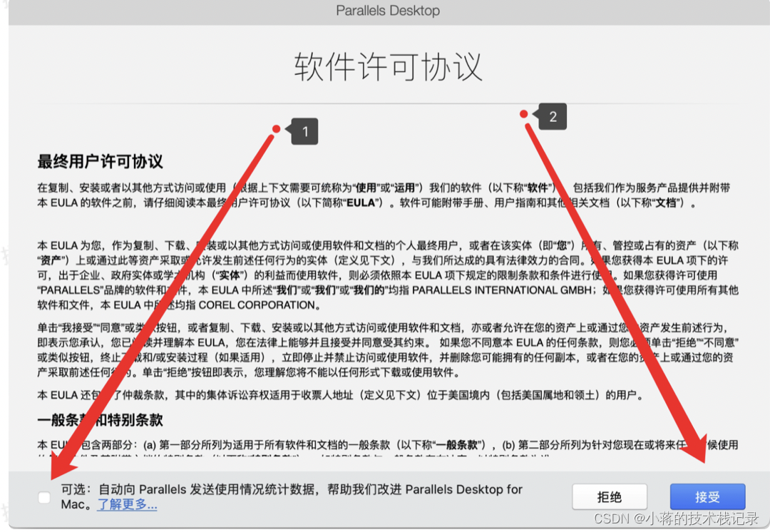Click the checkbox label text starting 可选:自动向 Parallels
This screenshot has width=770, height=532.
pos(292,496)
